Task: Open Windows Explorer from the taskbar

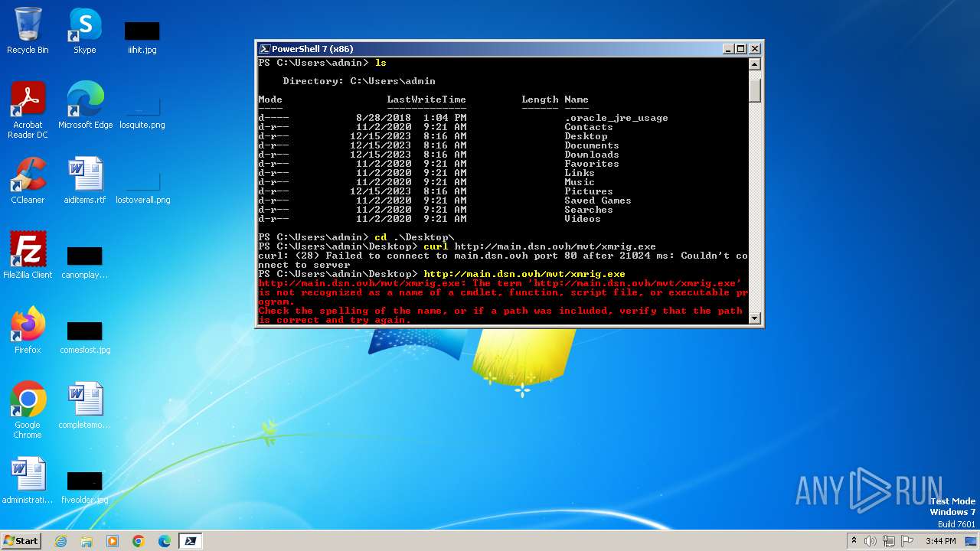Action: 87,541
